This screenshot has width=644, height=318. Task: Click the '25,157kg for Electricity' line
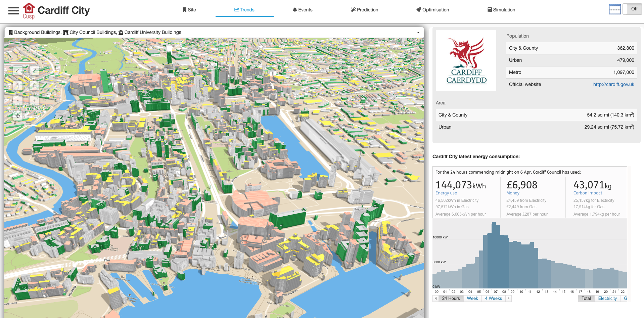pyautogui.click(x=594, y=200)
